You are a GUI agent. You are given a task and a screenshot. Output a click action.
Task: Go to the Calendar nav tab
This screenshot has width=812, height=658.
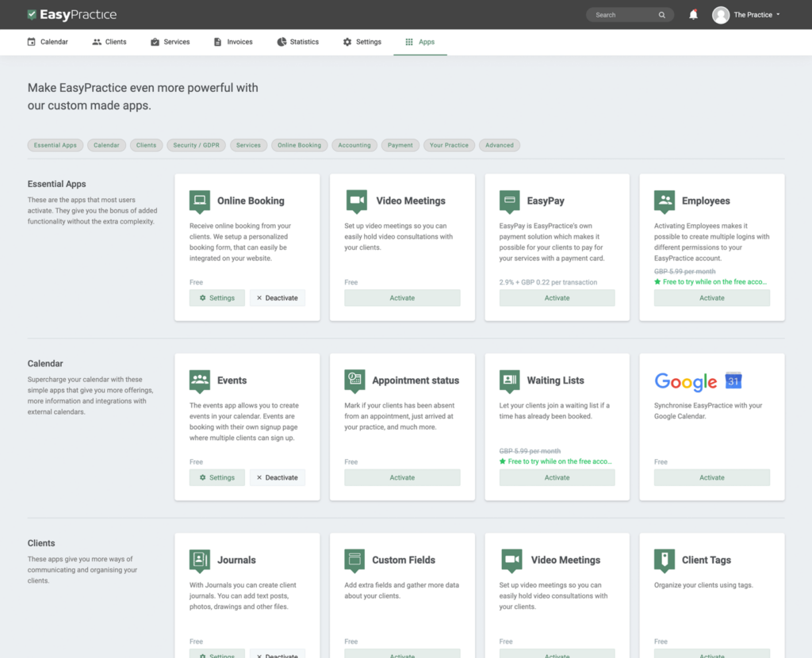coord(48,42)
